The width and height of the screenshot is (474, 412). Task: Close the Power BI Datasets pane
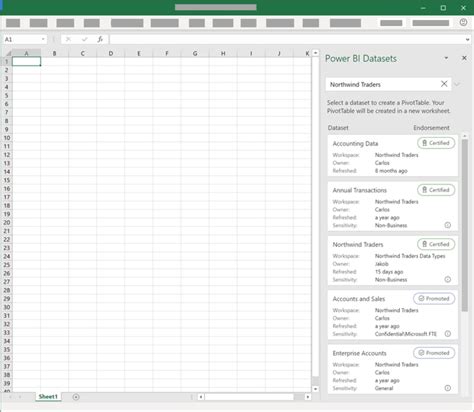(x=464, y=58)
